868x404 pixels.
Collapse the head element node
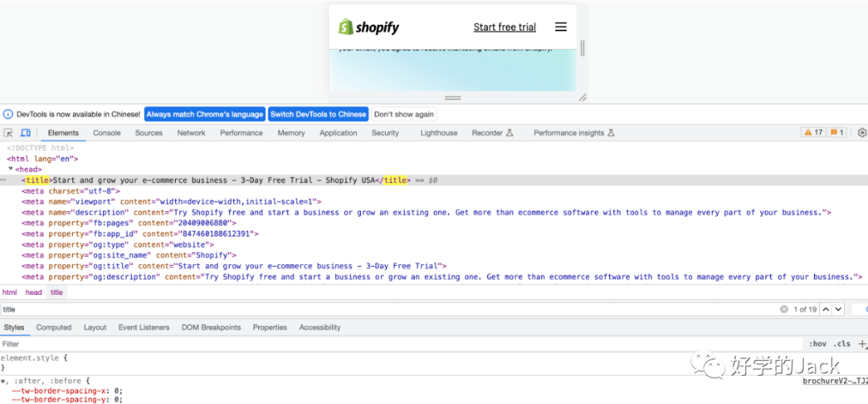(x=11, y=169)
